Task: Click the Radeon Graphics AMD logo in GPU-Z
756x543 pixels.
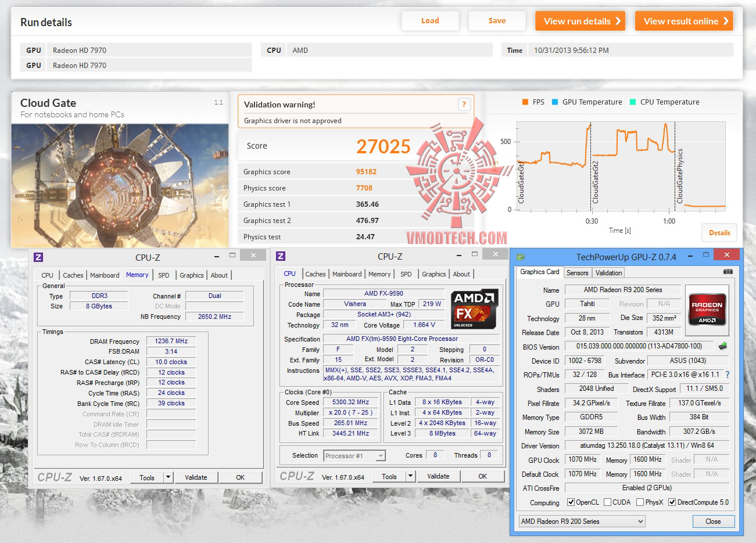Action: 707,310
